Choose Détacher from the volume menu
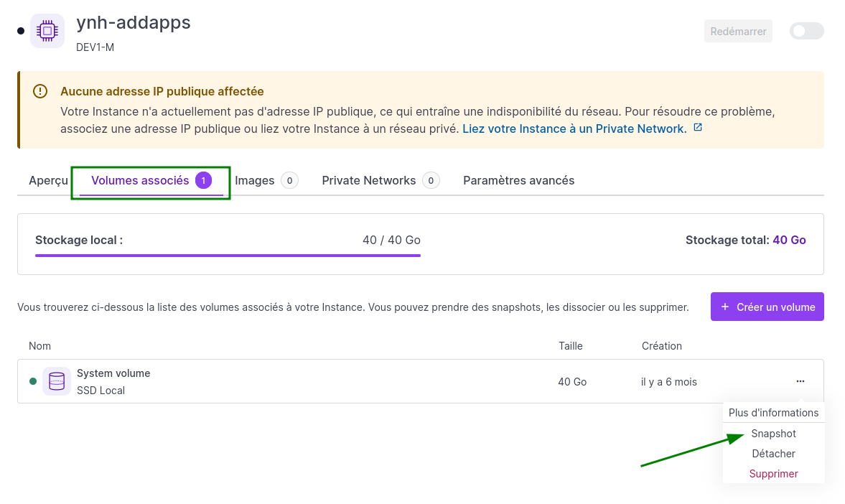 pos(773,454)
